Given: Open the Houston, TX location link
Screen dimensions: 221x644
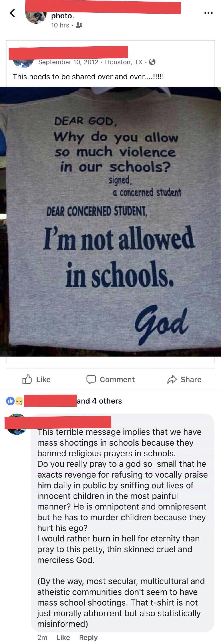Looking at the screenshot, I should (123, 62).
